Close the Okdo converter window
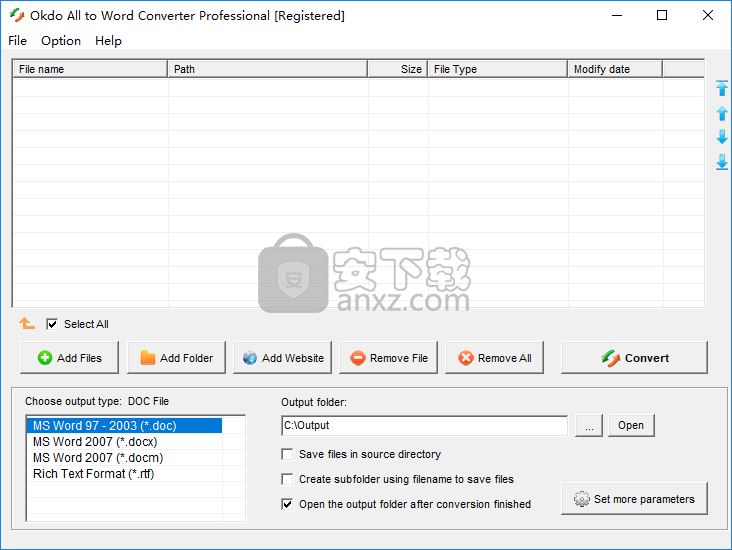The width and height of the screenshot is (732, 550). tap(708, 15)
